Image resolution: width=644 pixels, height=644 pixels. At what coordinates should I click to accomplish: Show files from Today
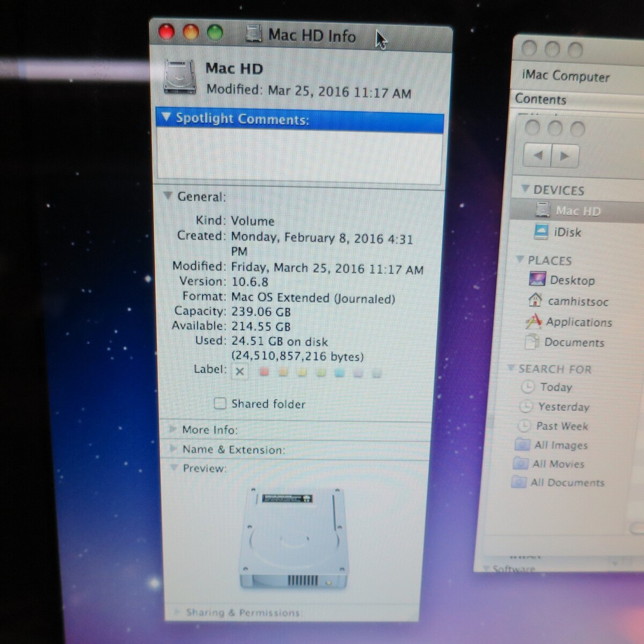555,387
